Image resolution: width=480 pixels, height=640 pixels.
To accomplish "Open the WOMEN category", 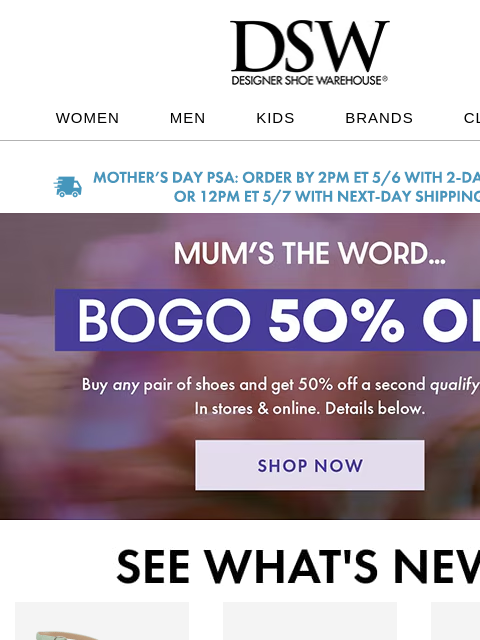I will tap(87, 118).
